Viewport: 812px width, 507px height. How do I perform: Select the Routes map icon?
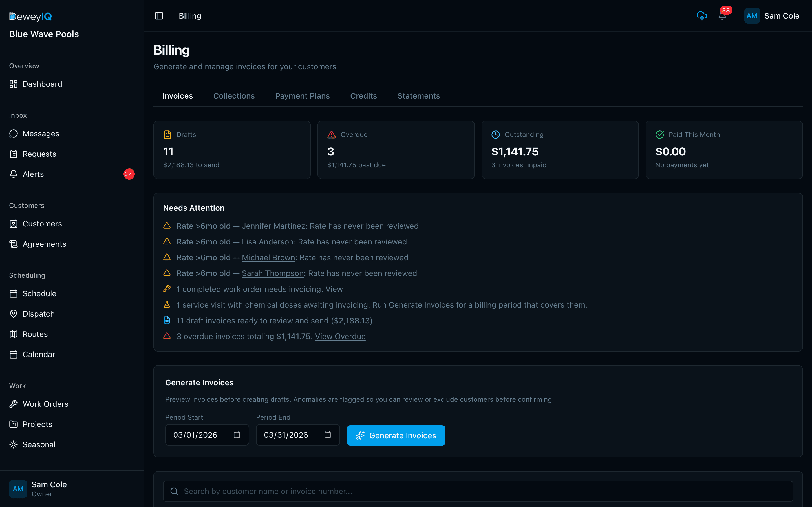point(14,334)
